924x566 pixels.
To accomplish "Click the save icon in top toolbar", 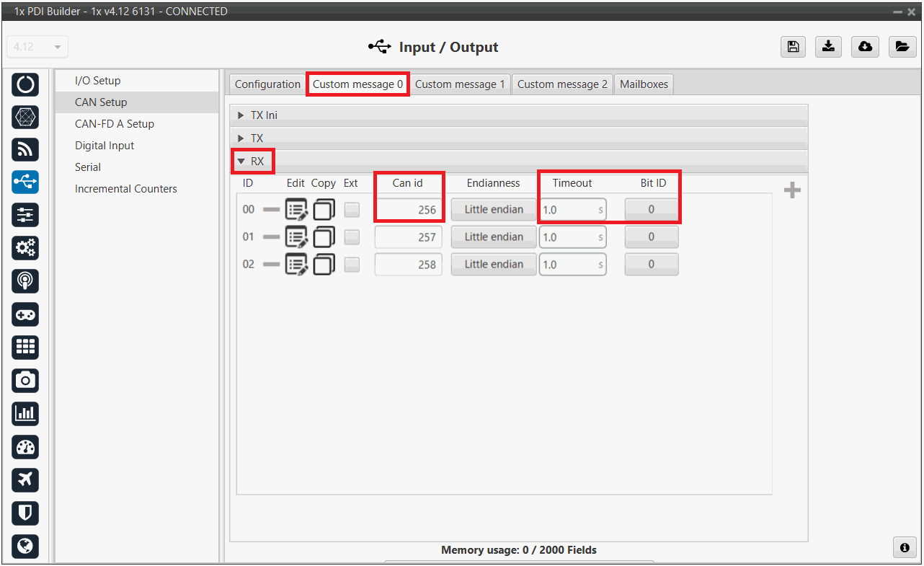I will (x=793, y=47).
